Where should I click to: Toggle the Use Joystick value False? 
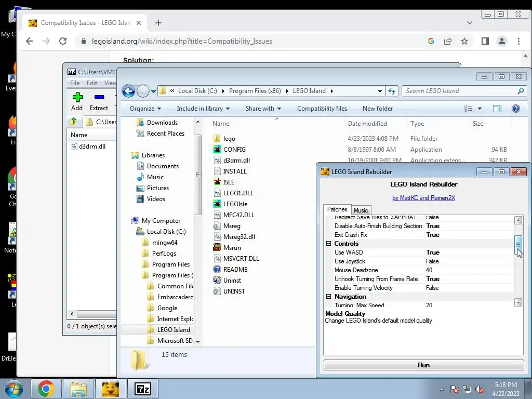coord(432,261)
